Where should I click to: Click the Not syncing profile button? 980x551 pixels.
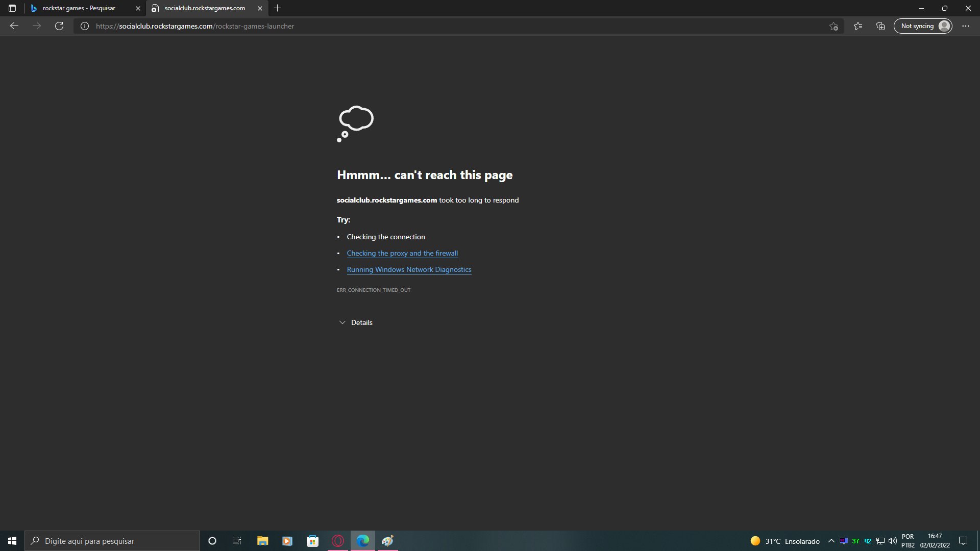pos(923,26)
